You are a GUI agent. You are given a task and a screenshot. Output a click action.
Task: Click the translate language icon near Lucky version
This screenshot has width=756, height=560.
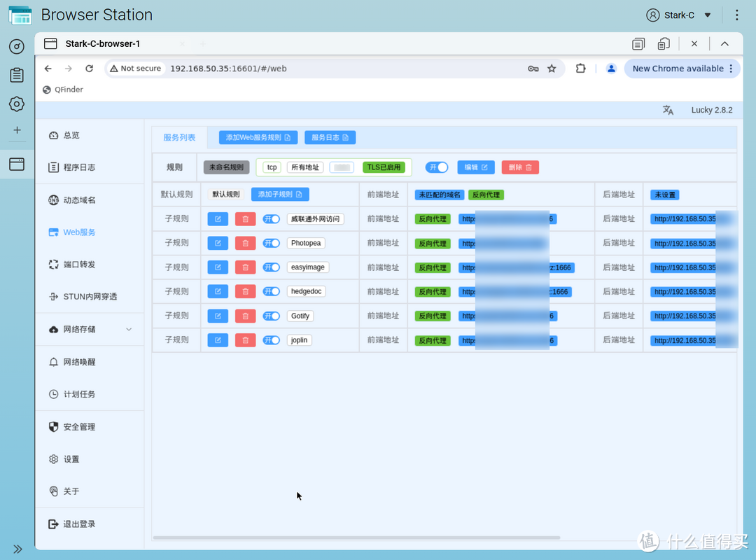668,111
